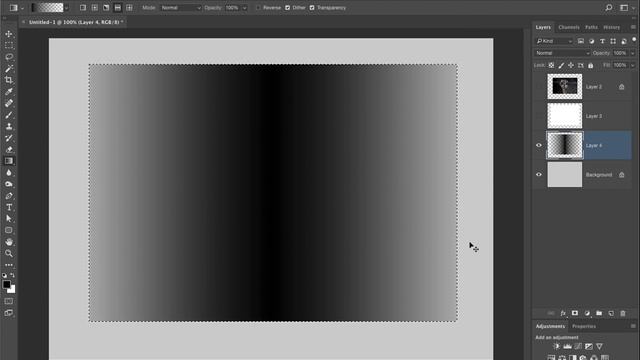This screenshot has height=360, width=640.
Task: Switch to the Channels tab
Action: point(569,27)
